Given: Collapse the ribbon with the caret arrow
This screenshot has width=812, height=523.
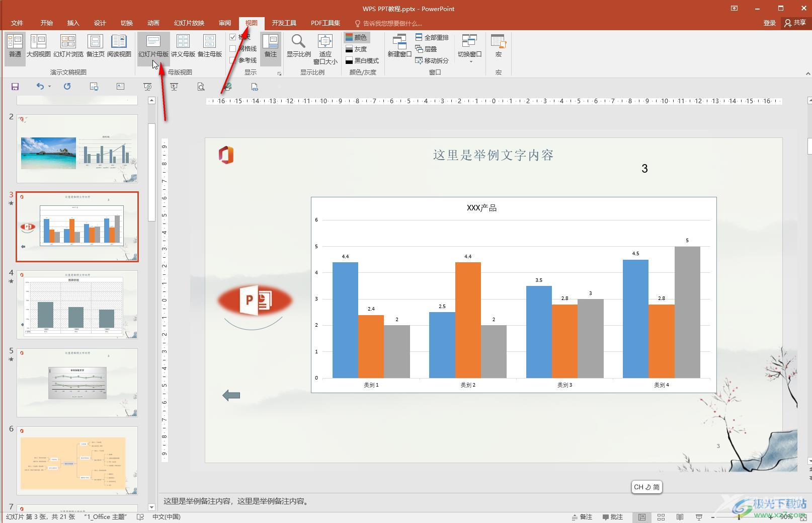Looking at the screenshot, I should pyautogui.click(x=807, y=73).
